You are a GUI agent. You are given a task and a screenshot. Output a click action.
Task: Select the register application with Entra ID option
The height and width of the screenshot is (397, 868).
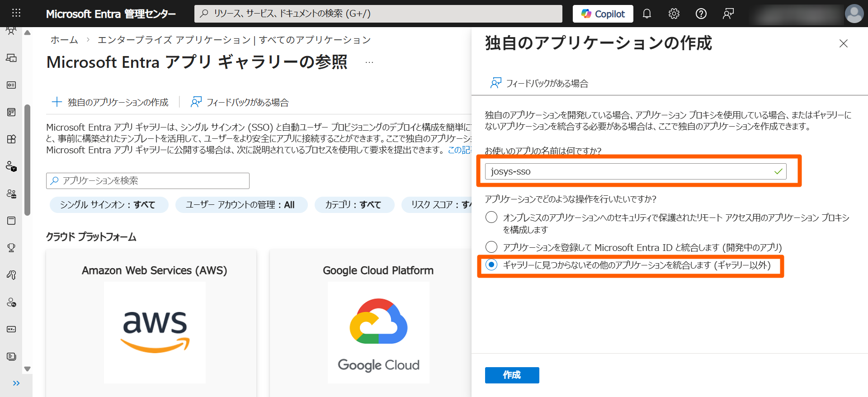click(491, 247)
